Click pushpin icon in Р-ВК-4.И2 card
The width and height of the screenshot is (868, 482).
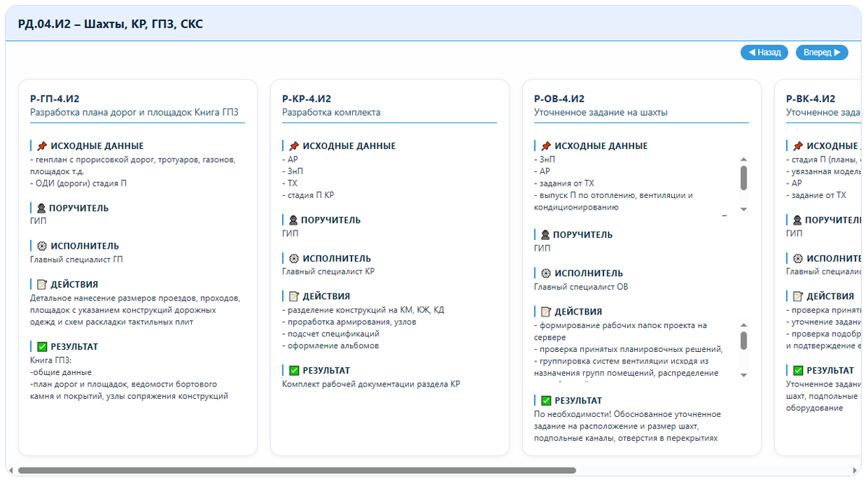click(798, 146)
